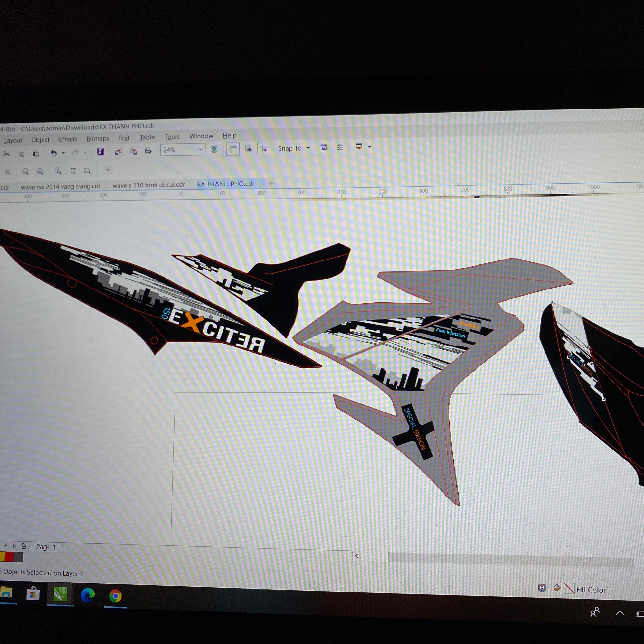This screenshot has height=644, width=644.
Task: Expand the Application launcher dropdown arrow
Action: (369, 147)
